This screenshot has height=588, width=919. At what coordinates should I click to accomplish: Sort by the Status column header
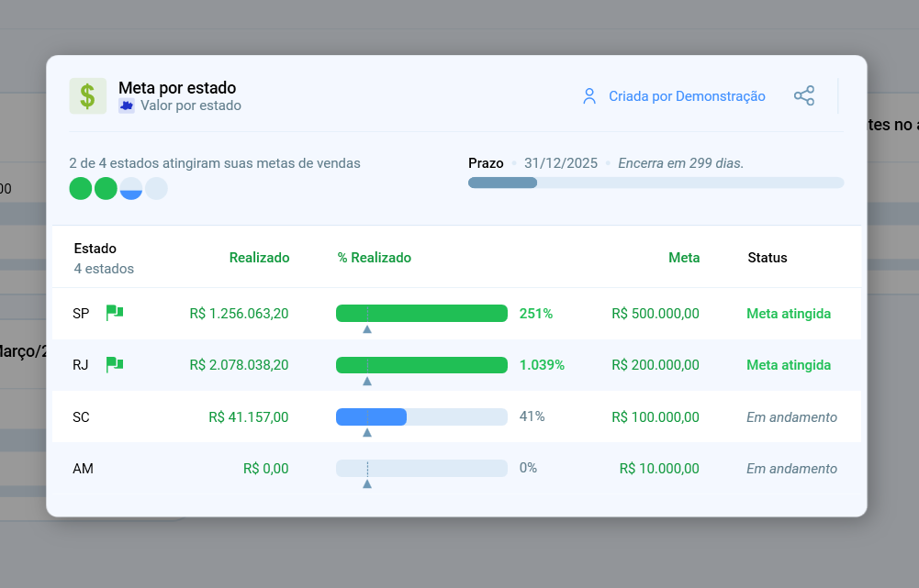[768, 258]
